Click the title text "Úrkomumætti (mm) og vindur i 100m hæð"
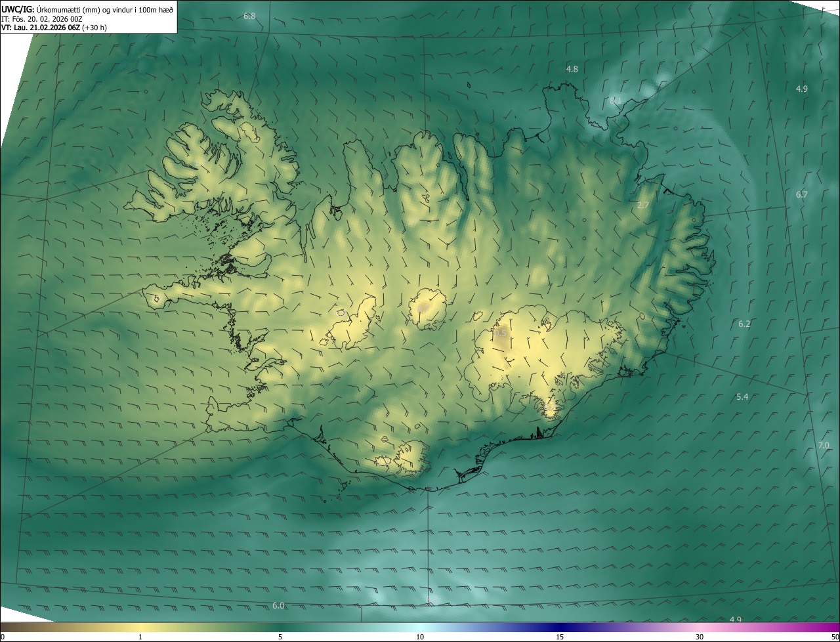840x642 pixels. click(x=105, y=9)
